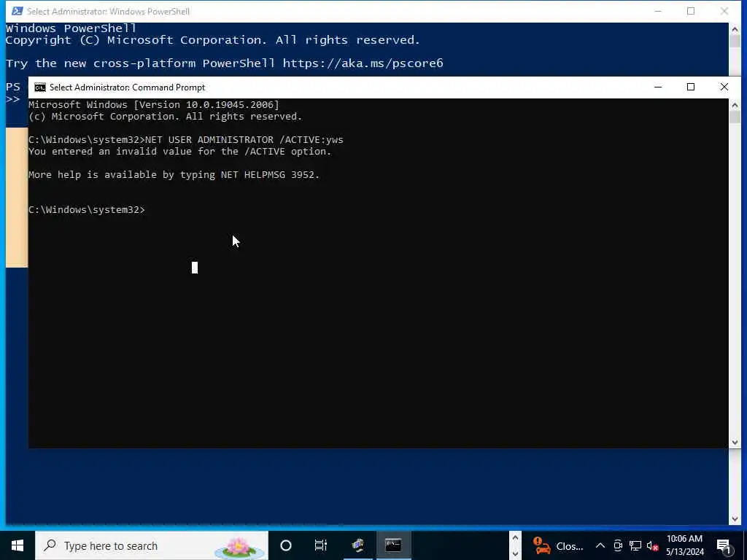Click the 'Microsoft Windows [Version 10.0.19045.2006]' line
747x560 pixels.
pos(154,104)
